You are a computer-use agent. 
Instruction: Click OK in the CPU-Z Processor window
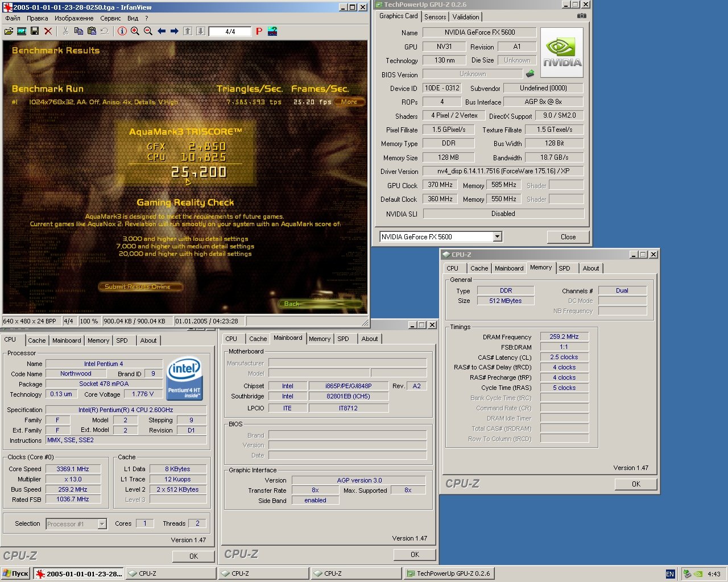pos(193,556)
